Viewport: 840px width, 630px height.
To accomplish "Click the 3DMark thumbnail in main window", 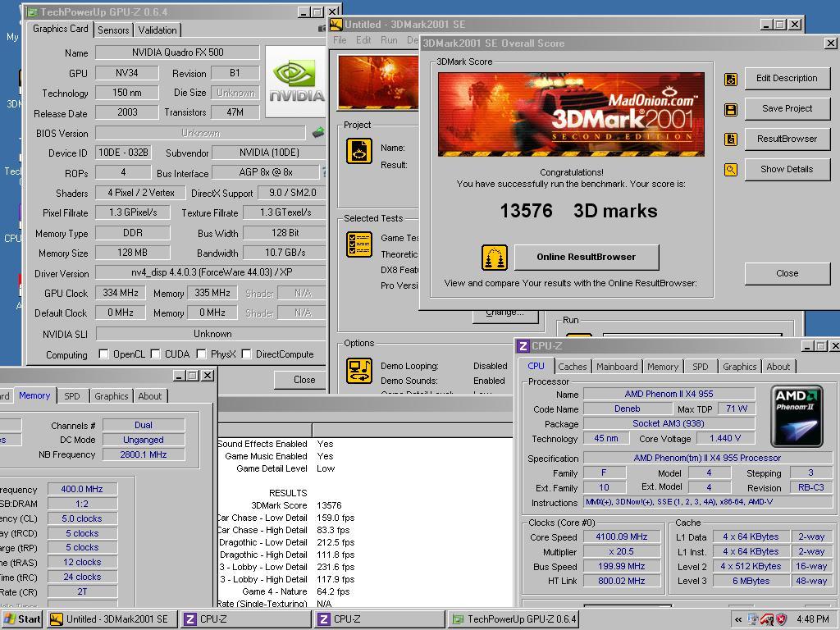I will click(378, 82).
